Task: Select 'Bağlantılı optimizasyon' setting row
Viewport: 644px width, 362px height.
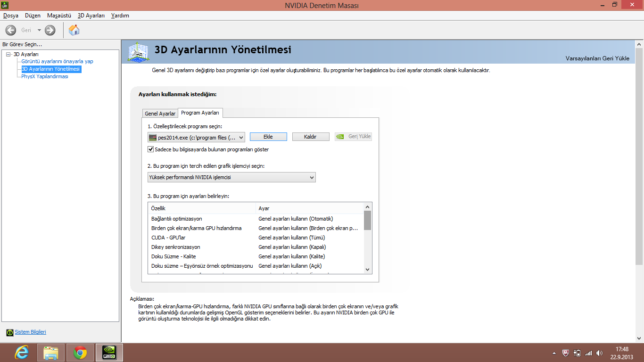Action: pyautogui.click(x=256, y=219)
